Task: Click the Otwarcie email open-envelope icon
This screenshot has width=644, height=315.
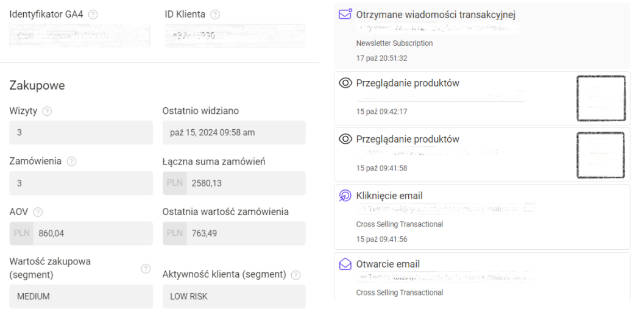Action: click(x=345, y=264)
